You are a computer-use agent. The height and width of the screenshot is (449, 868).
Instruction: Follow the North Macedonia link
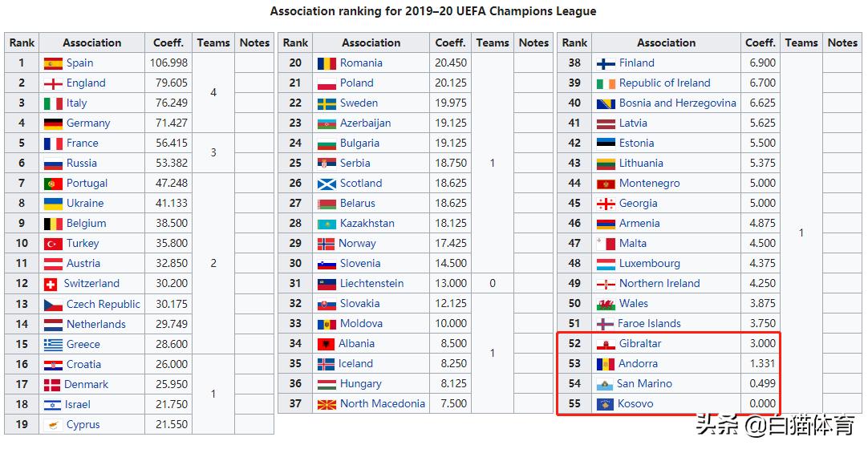(x=382, y=404)
